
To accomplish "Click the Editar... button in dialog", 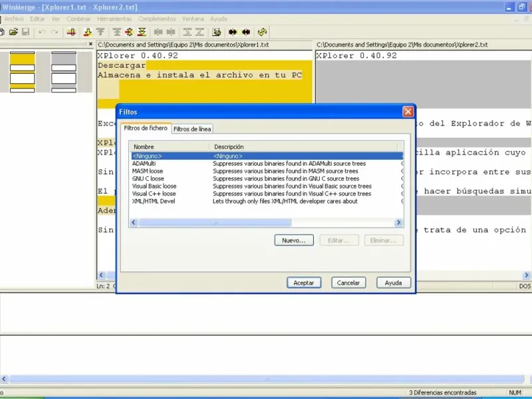I will coord(339,241).
